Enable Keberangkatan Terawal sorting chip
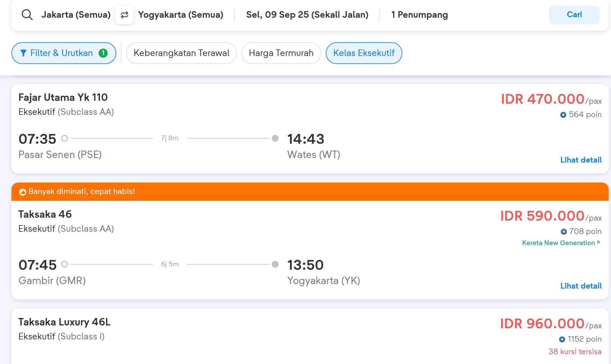Viewport: 611px width, 364px height. pyautogui.click(x=181, y=53)
